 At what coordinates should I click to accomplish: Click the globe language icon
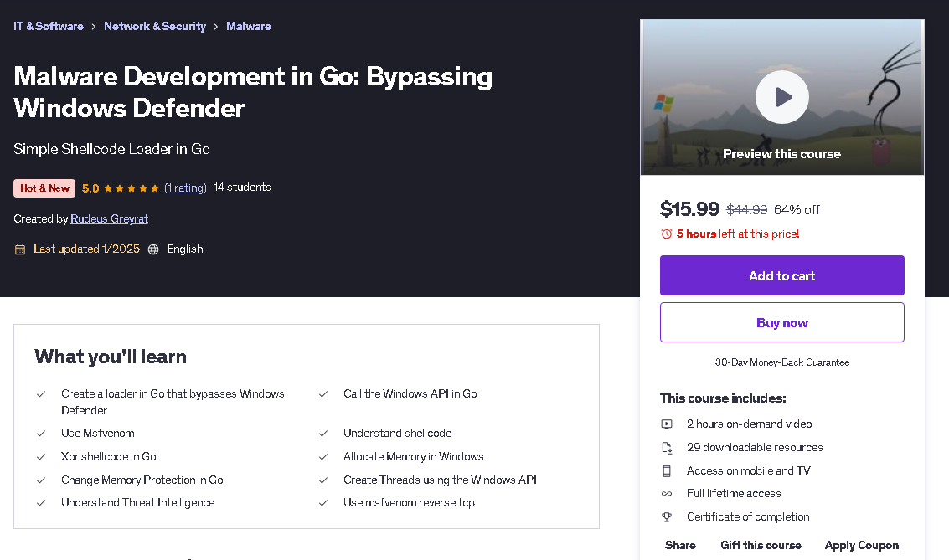(x=154, y=249)
